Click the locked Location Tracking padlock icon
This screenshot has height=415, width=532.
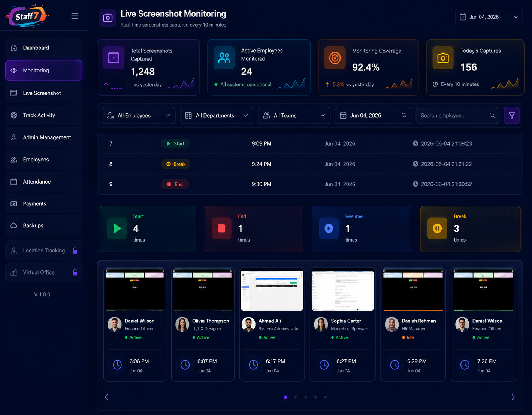[75, 251]
